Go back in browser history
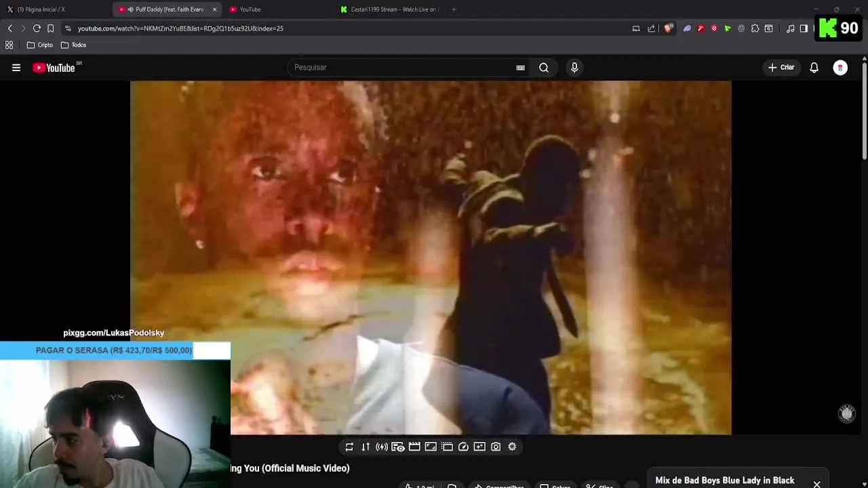This screenshot has width=868, height=488. tap(9, 28)
